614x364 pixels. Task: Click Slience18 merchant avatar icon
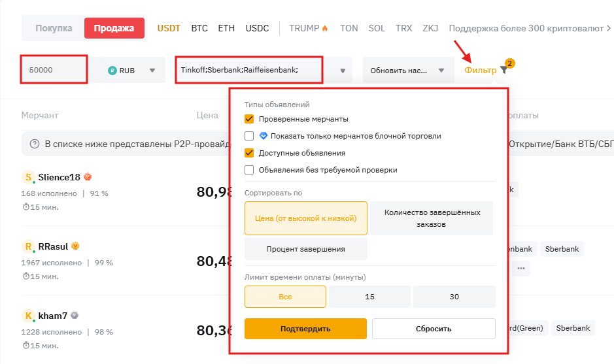tap(28, 177)
